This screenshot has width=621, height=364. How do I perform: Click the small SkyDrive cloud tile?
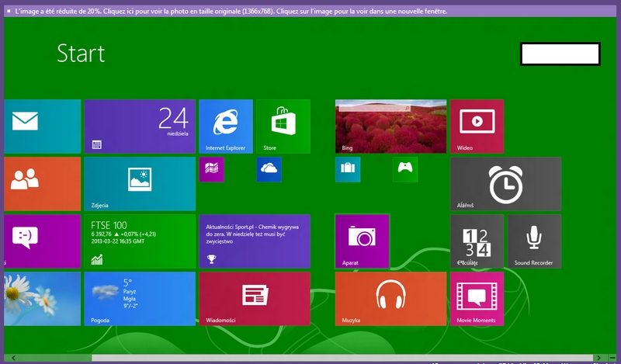[x=269, y=169]
